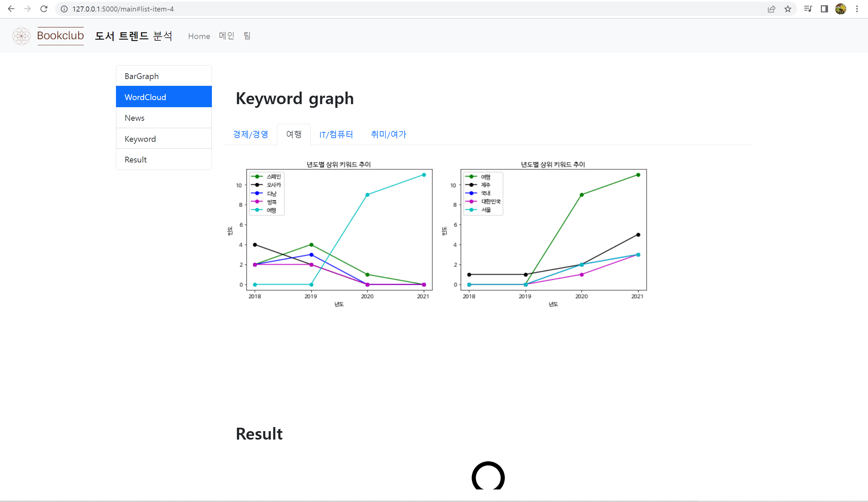Open the browser profile avatar
The width and height of the screenshot is (868, 502).
click(x=841, y=9)
